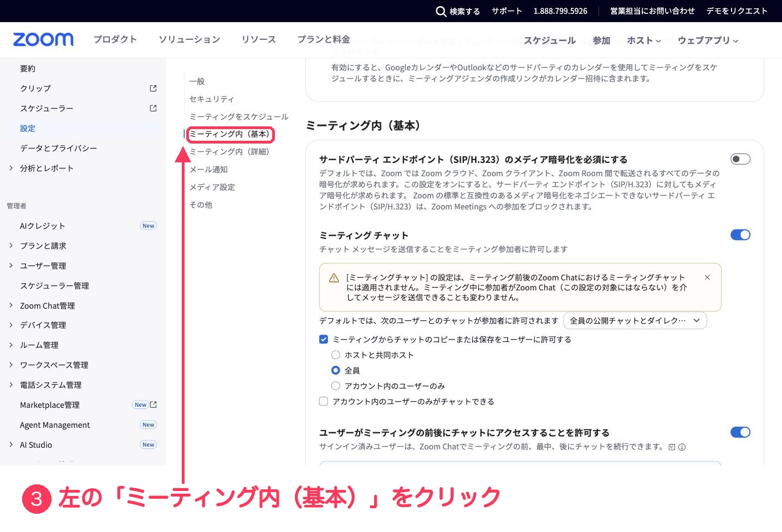Select the 一般 settings tab
782x532 pixels.
(197, 81)
